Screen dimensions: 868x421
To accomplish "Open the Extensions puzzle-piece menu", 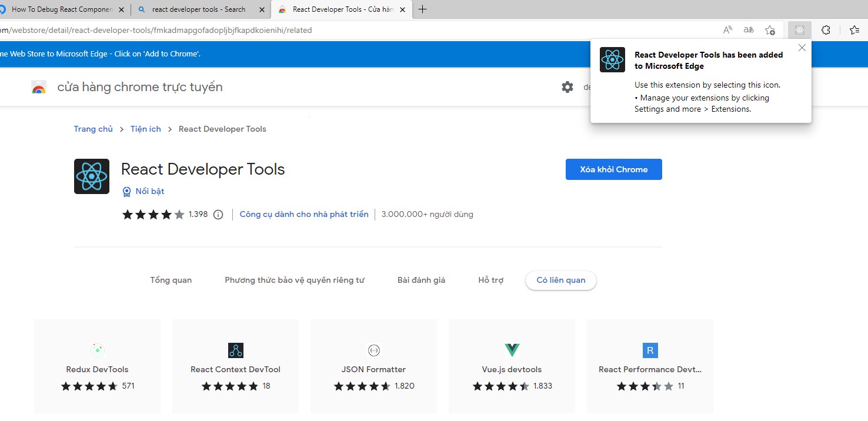I will coord(826,30).
